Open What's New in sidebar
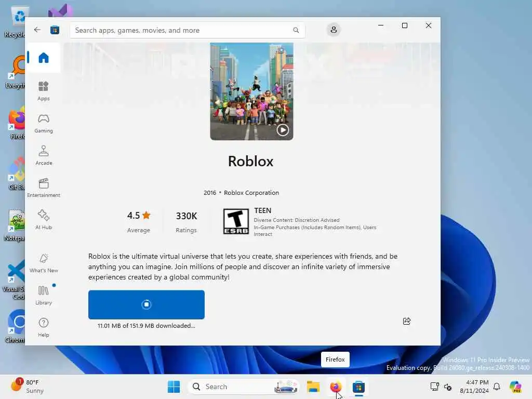 pos(44,263)
